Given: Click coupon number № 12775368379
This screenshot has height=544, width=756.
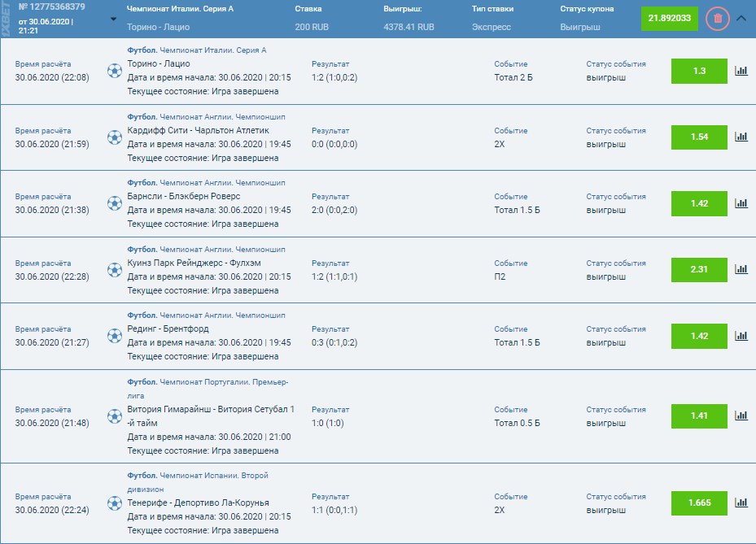Looking at the screenshot, I should (x=51, y=7).
